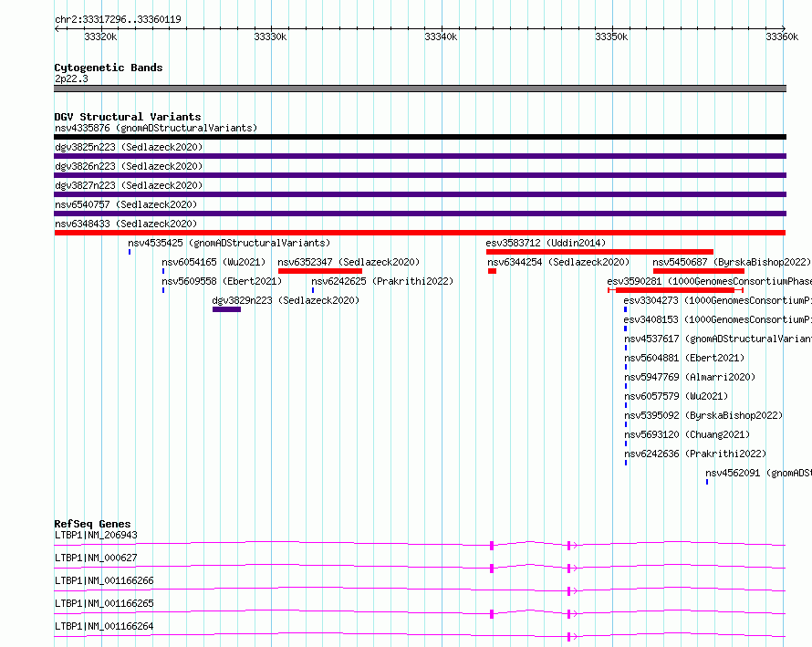Click the esv3590281 variant bar with whiskers
The width and height of the screenshot is (812, 647).
[675, 290]
